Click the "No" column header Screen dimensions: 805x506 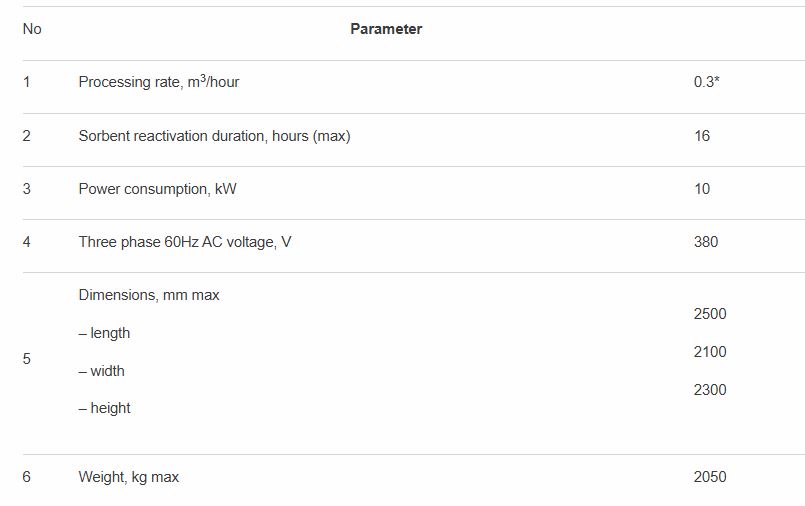[x=32, y=29]
